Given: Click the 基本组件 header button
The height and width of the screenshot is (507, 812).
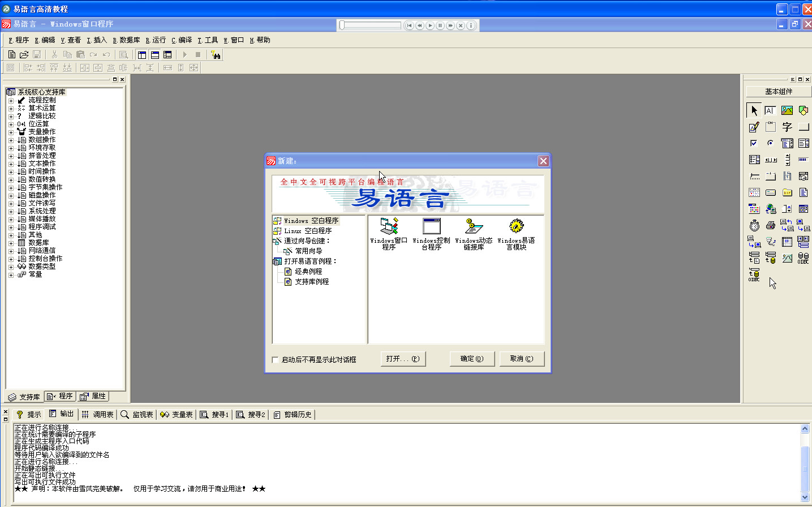Looking at the screenshot, I should click(x=779, y=92).
